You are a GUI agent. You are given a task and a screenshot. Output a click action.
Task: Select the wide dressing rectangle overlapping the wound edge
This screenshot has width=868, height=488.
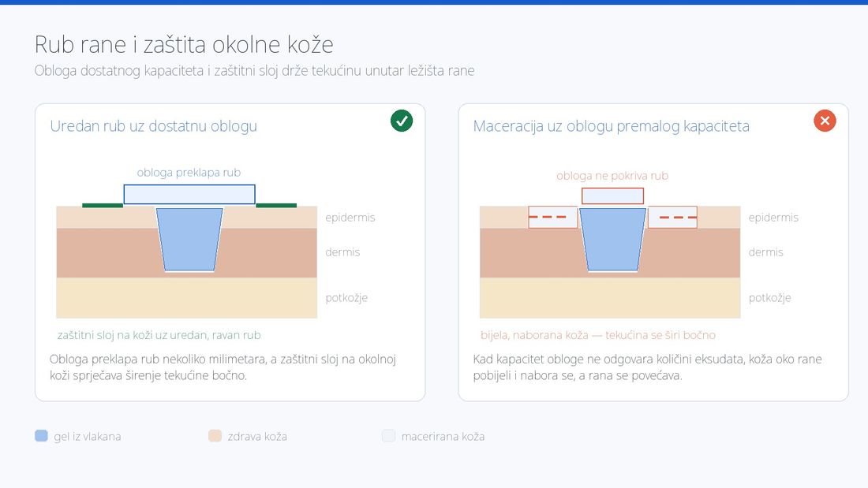[x=189, y=194]
